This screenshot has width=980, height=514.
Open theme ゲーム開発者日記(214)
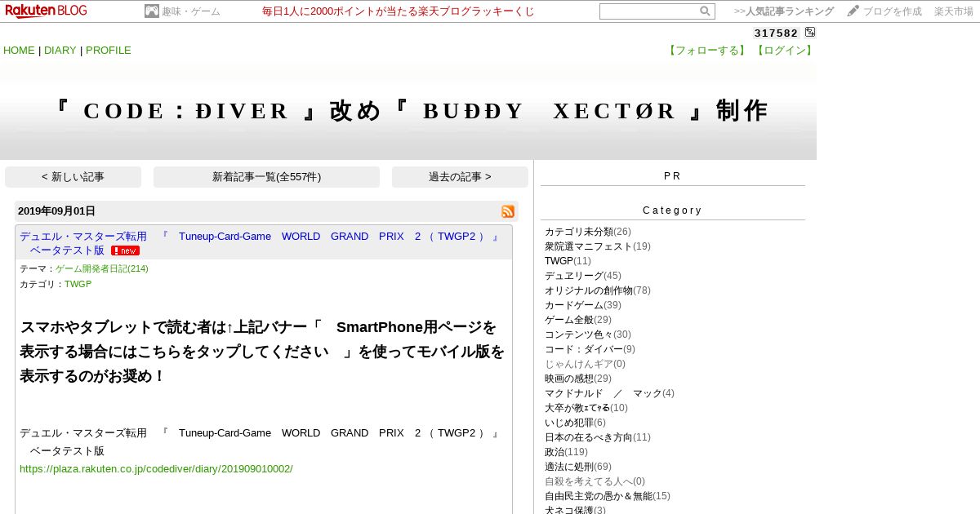(x=102, y=268)
